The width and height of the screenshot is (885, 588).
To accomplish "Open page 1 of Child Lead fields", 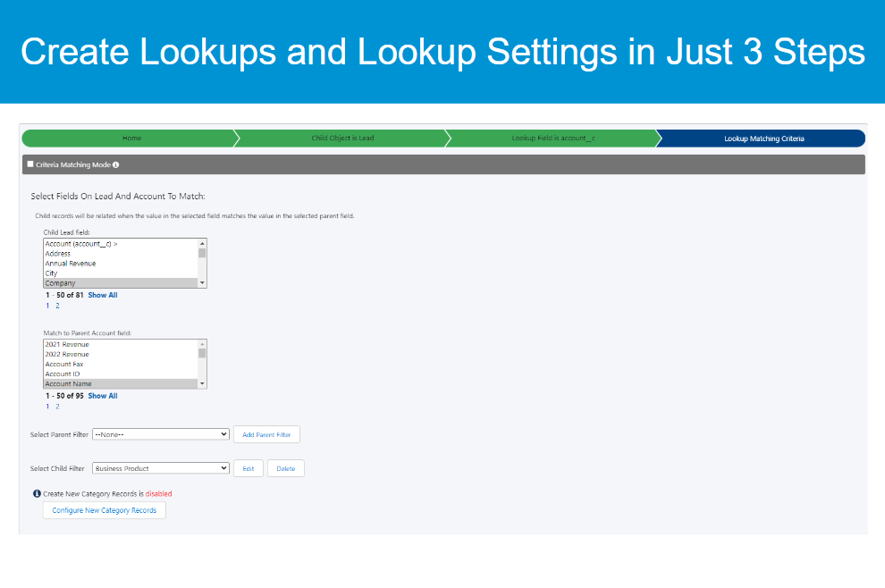I will point(47,306).
